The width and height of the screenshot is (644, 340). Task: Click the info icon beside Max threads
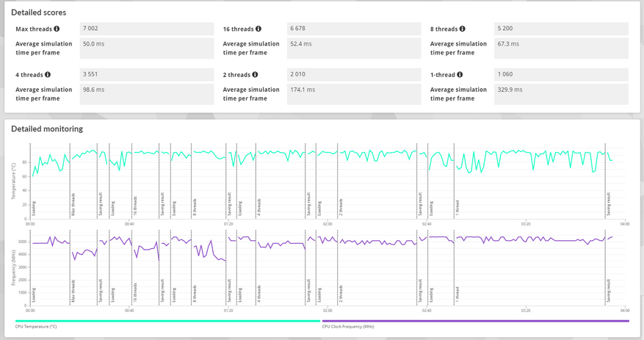57,29
